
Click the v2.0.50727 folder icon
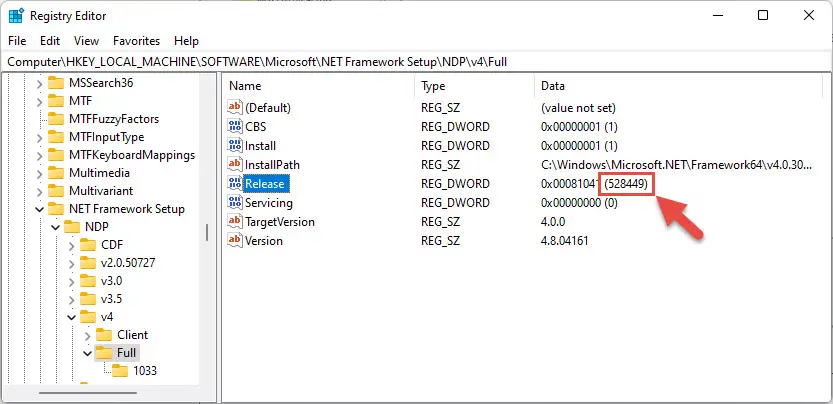[x=88, y=263]
